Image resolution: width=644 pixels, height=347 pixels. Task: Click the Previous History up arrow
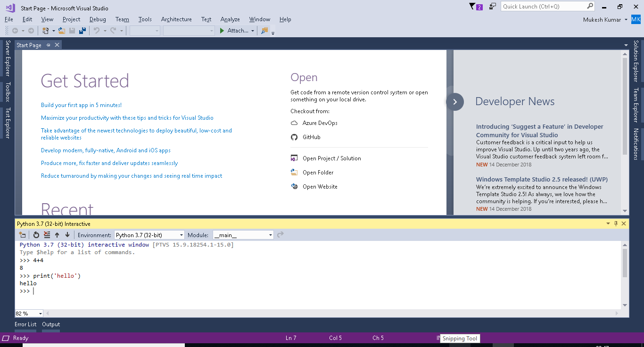pyautogui.click(x=57, y=235)
